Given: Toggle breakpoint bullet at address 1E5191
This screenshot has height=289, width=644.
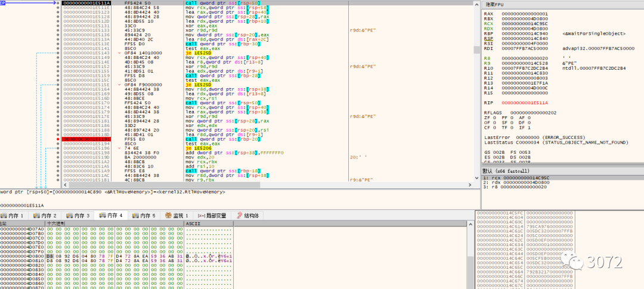Looking at the screenshot, I should [58, 139].
